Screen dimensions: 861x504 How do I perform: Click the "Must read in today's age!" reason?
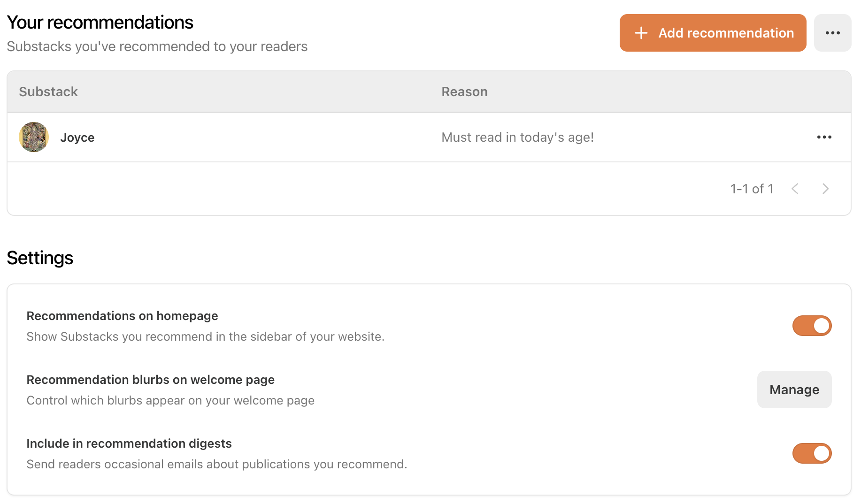click(x=517, y=137)
